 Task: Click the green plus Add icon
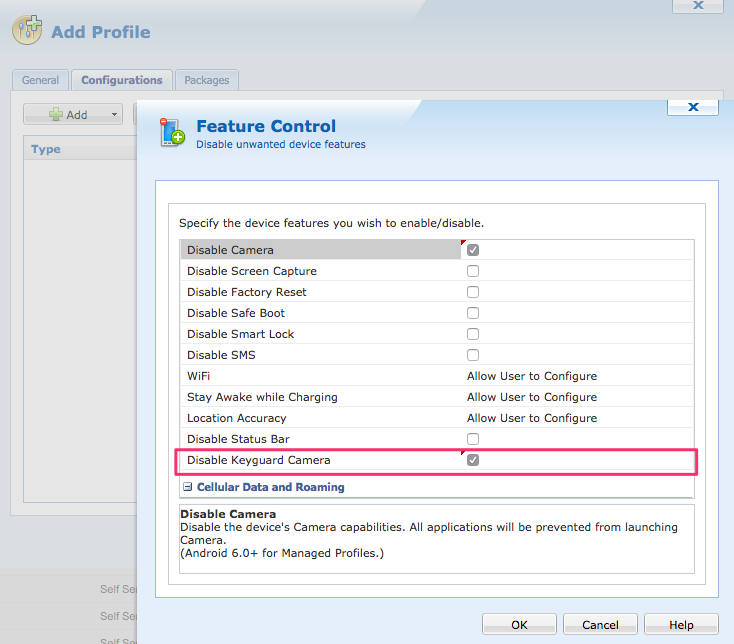(x=57, y=115)
